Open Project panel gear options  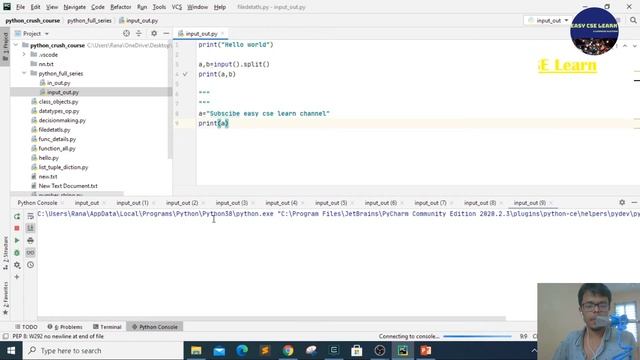click(154, 33)
